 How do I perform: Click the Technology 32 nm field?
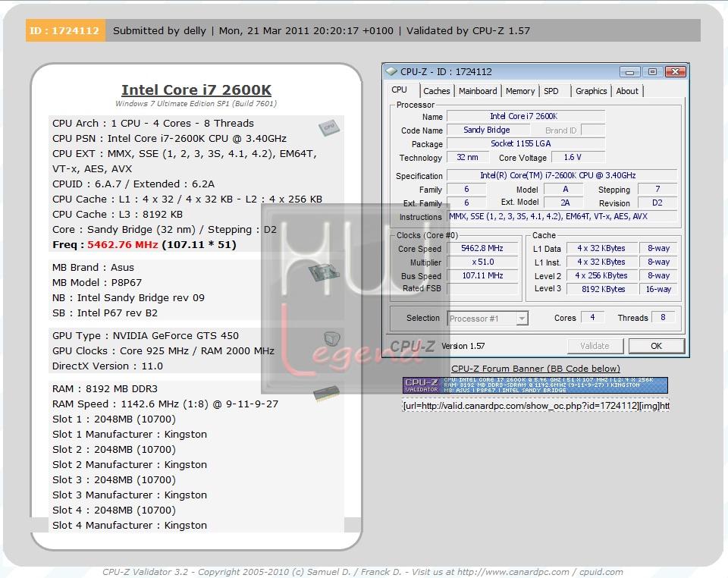pos(467,157)
